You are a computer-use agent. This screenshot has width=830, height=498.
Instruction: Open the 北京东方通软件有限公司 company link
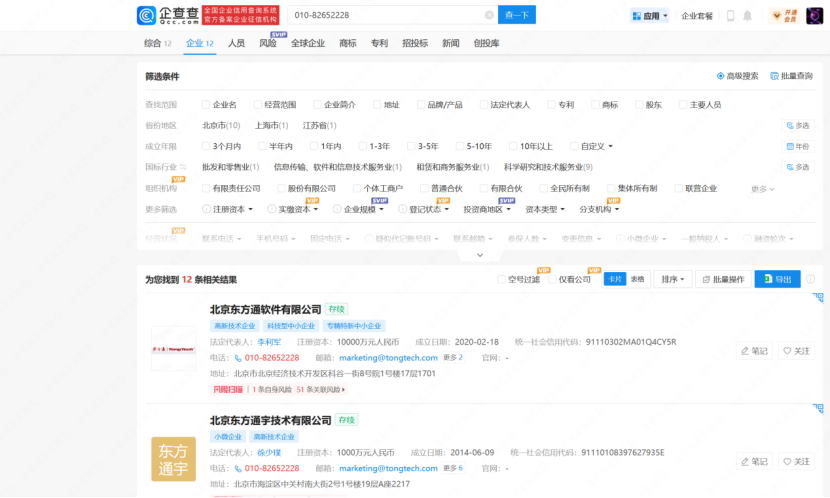pyautogui.click(x=266, y=309)
